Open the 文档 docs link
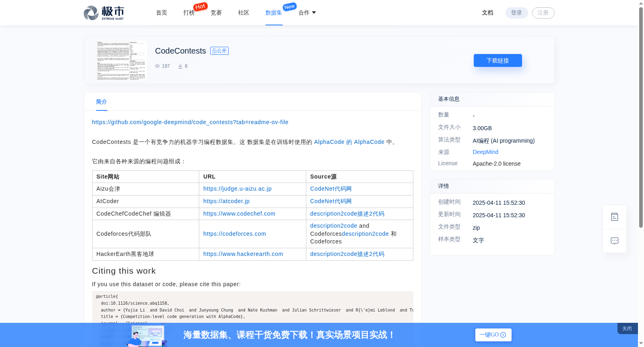The height and width of the screenshot is (347, 644). point(488,13)
